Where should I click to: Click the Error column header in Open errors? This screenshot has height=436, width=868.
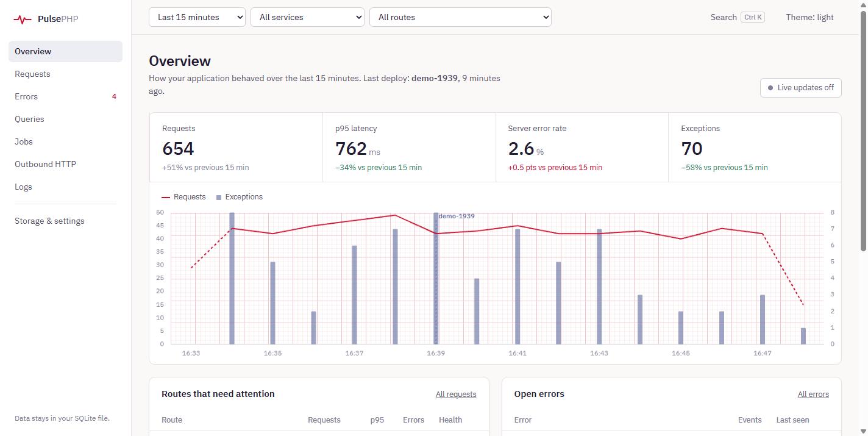click(x=523, y=420)
